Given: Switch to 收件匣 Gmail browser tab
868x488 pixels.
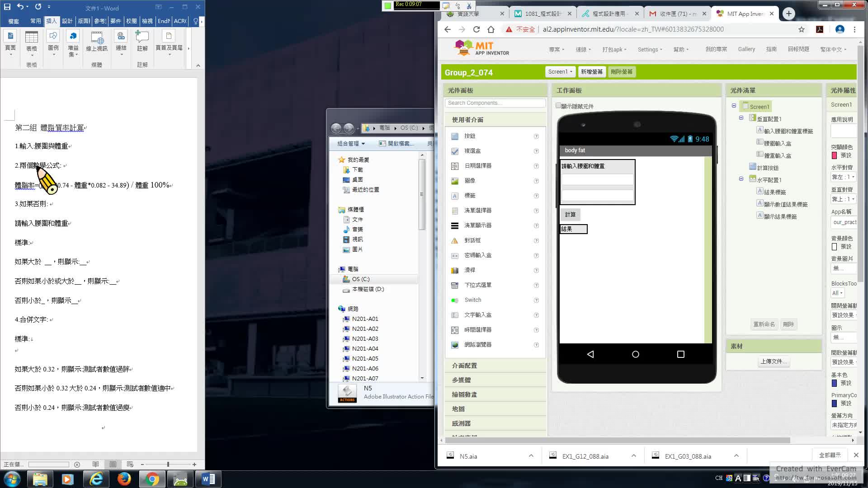Looking at the screenshot, I should coord(677,14).
